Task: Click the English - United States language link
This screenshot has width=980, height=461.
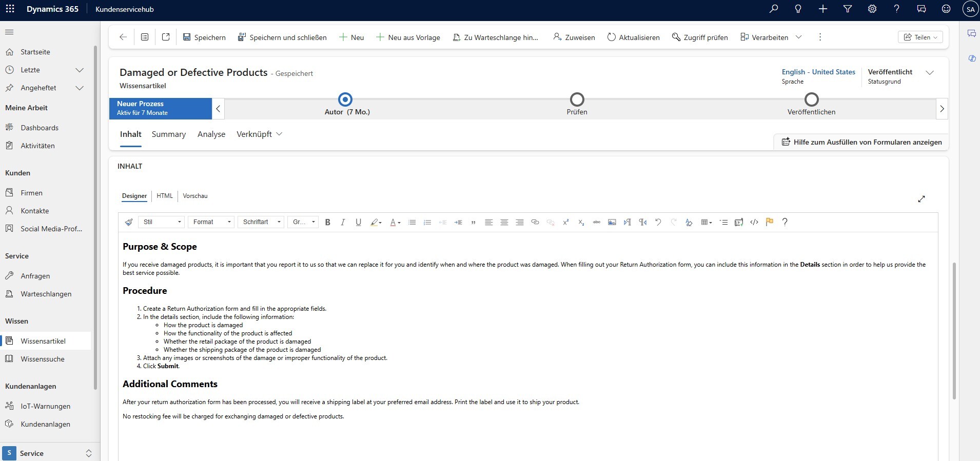Action: [x=818, y=72]
